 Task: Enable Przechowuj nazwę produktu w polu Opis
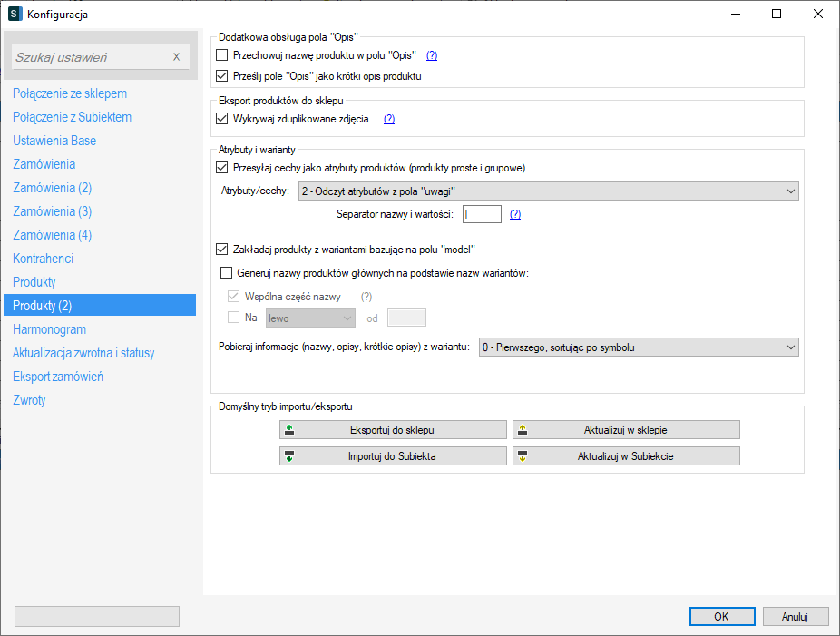point(223,55)
